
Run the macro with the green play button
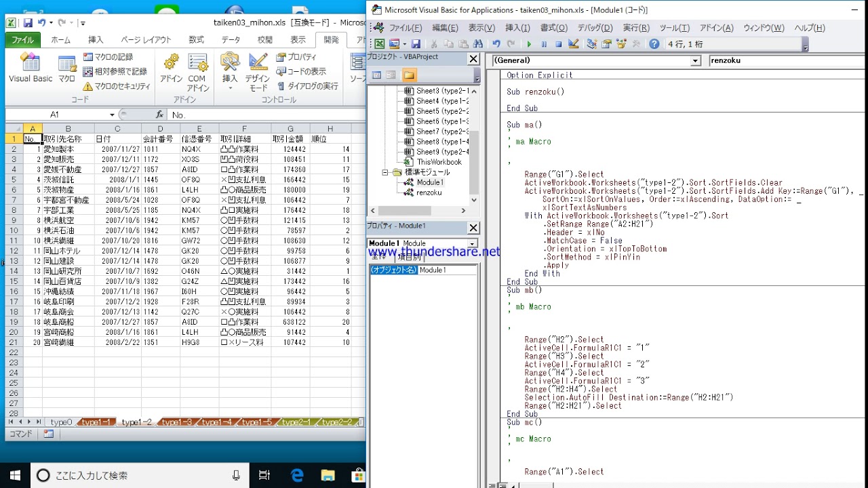point(529,44)
